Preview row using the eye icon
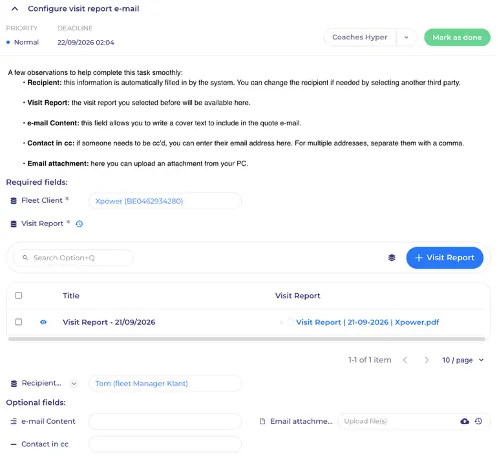The image size is (498, 456). [43, 322]
